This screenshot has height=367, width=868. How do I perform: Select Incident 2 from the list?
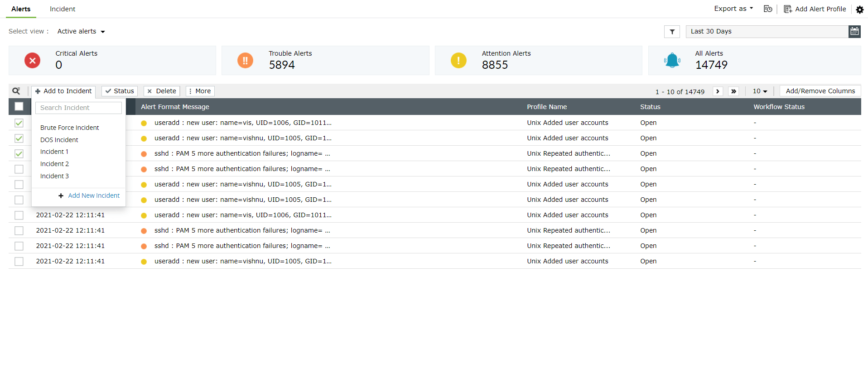(54, 164)
